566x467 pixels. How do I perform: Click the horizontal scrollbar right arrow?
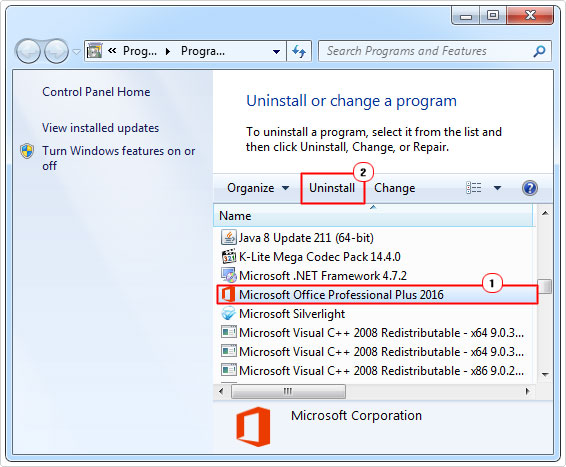click(x=528, y=392)
